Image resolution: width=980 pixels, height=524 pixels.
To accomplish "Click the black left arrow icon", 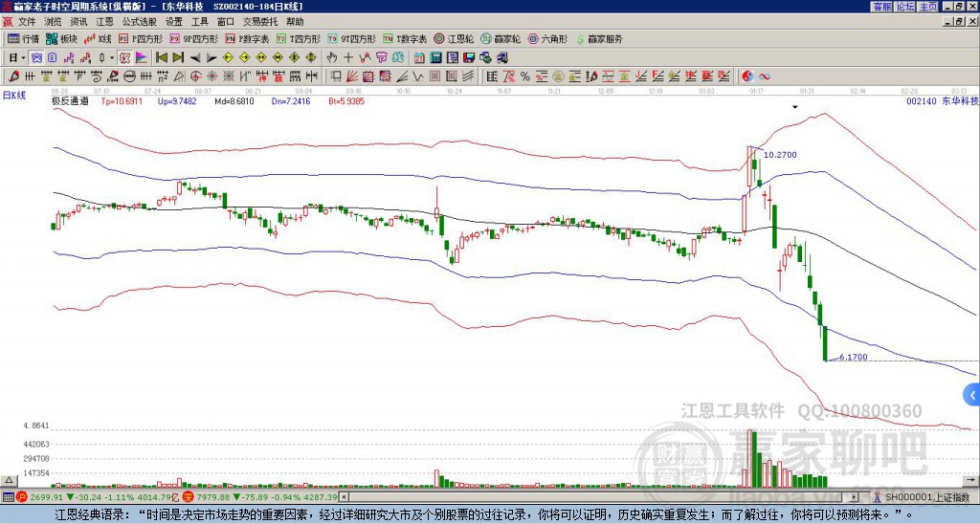I will pyautogui.click(x=195, y=58).
